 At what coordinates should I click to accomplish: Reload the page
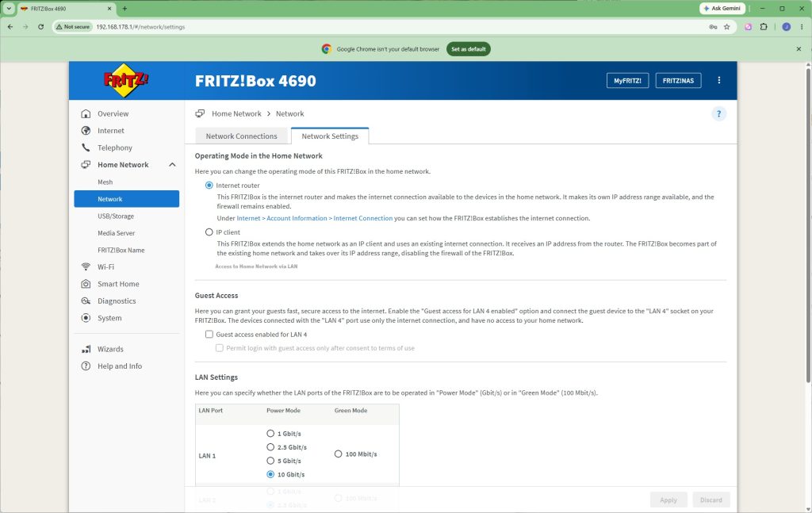tap(41, 26)
